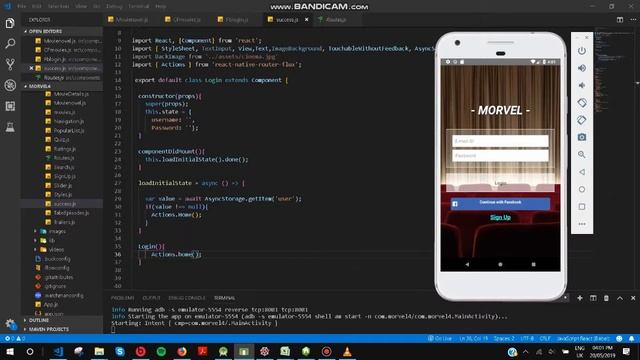Expand the videos folder

[56, 250]
